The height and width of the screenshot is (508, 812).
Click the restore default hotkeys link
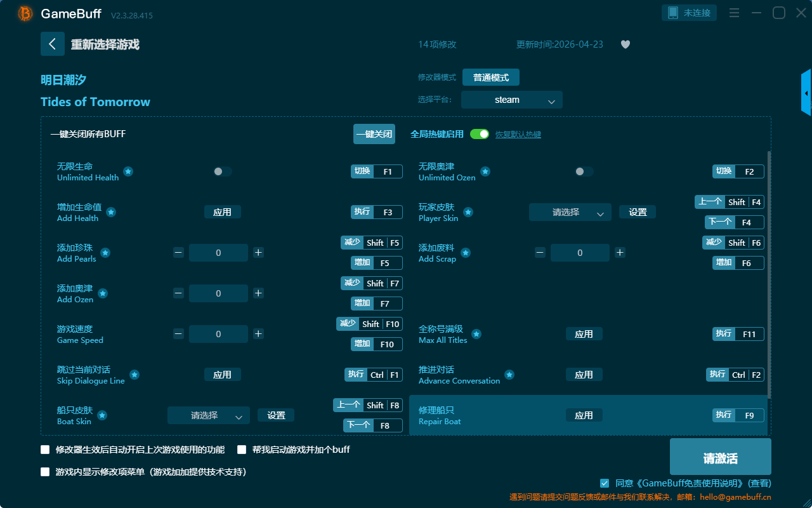[518, 135]
